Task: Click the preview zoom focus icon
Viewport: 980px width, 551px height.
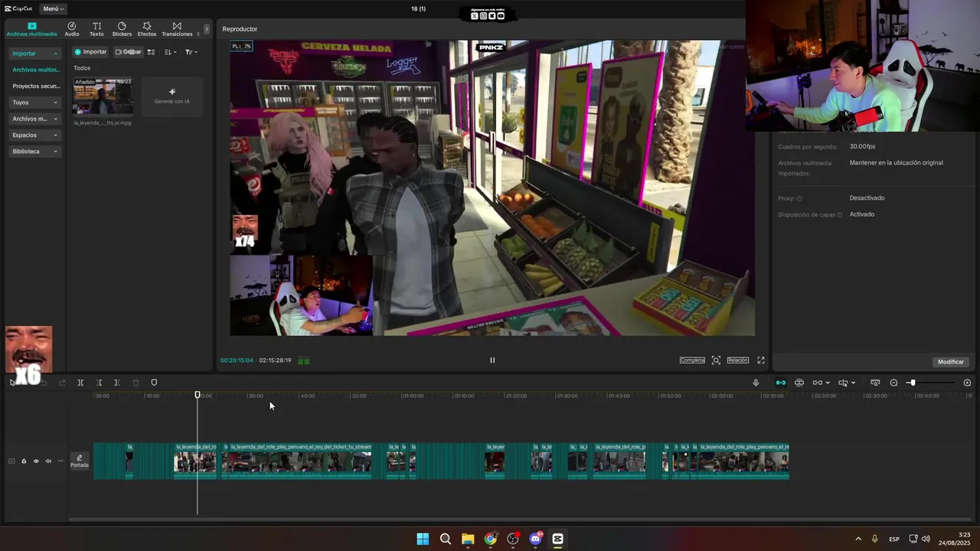Action: point(716,360)
